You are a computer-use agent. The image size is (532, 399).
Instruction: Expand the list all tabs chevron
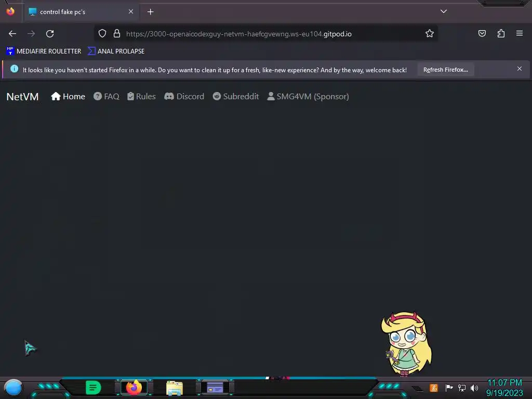point(444,11)
